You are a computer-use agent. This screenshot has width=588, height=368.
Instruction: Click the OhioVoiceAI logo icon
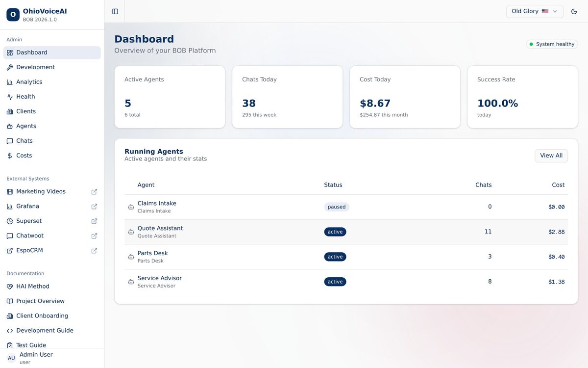13,15
